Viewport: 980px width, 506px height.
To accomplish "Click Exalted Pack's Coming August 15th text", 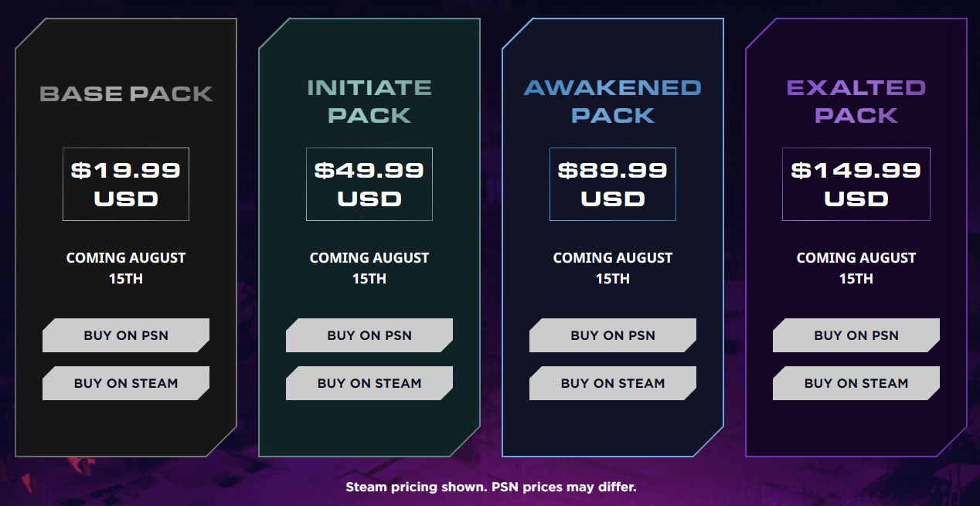I will tap(856, 268).
